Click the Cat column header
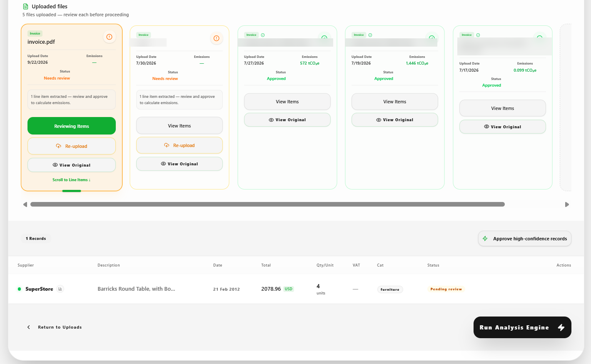 point(380,265)
